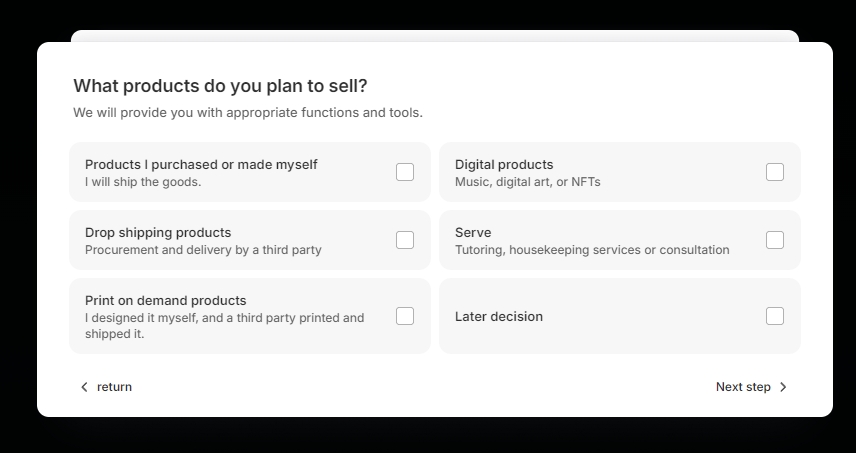Select the Serve card title
The width and height of the screenshot is (856, 453).
tap(473, 232)
